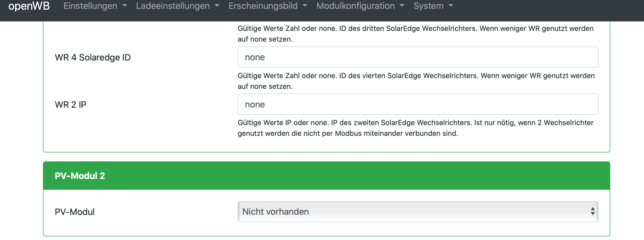The width and height of the screenshot is (644, 240).
Task: Focus the WR 2 IP input field
Action: pyautogui.click(x=418, y=104)
